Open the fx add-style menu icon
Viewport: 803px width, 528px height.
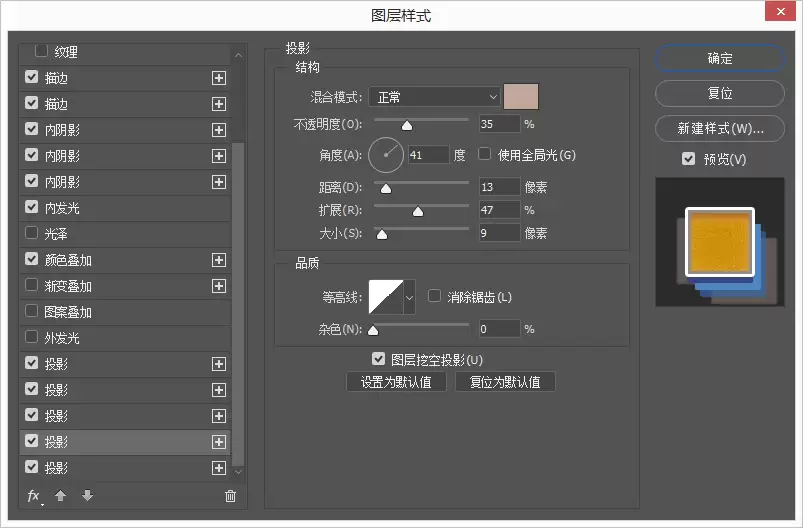[34, 496]
